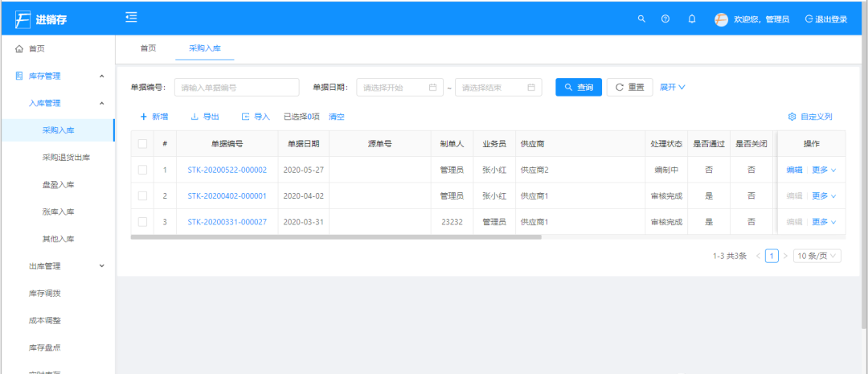
Task: Go to previous page arrow
Action: click(759, 256)
